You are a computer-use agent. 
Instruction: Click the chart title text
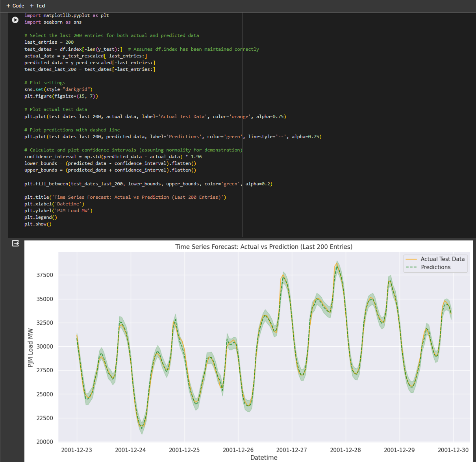tap(264, 247)
